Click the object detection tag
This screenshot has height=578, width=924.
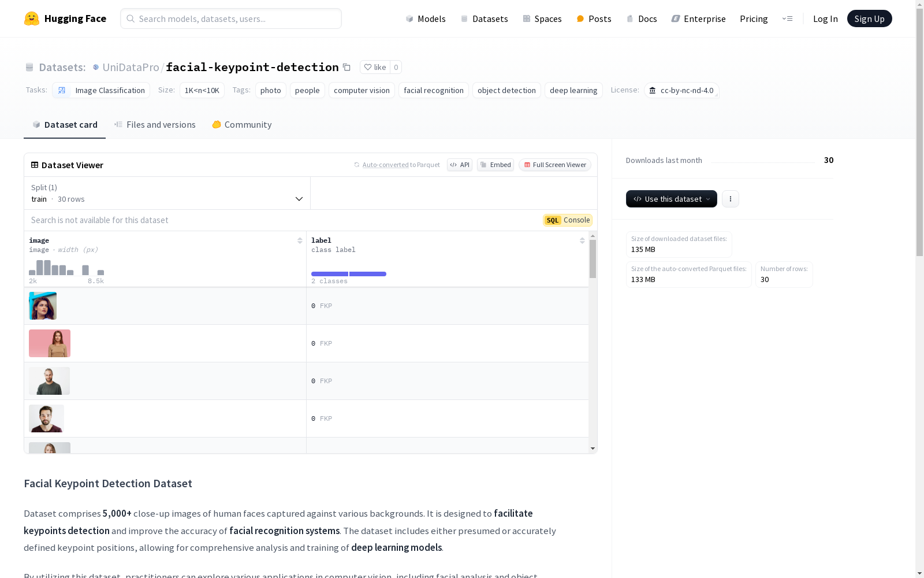[506, 90]
